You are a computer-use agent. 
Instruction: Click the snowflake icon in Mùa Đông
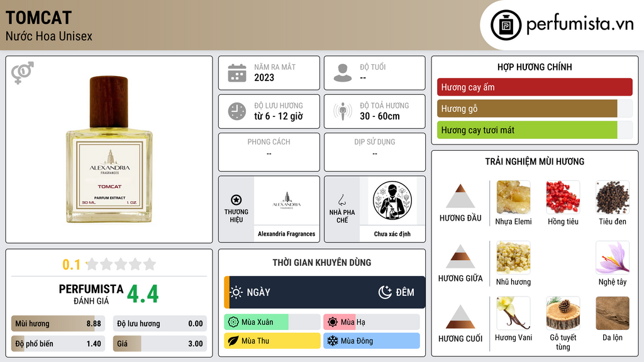coord(333,341)
